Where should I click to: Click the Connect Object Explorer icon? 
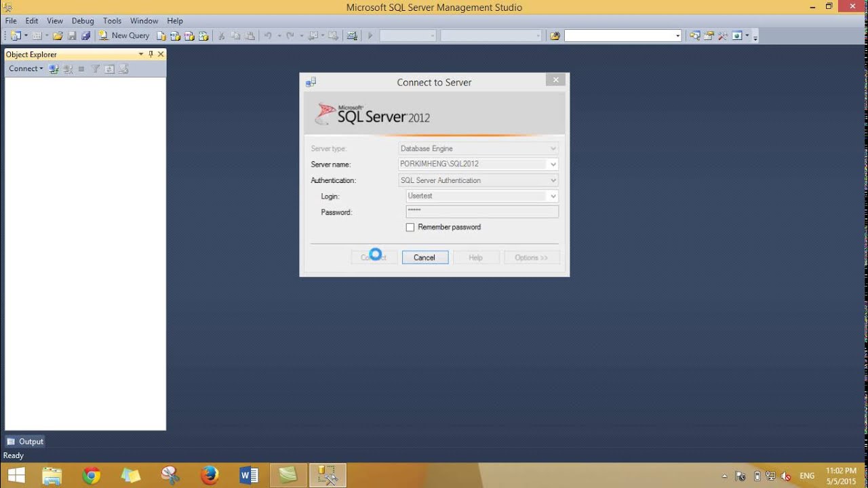pyautogui.click(x=54, y=68)
